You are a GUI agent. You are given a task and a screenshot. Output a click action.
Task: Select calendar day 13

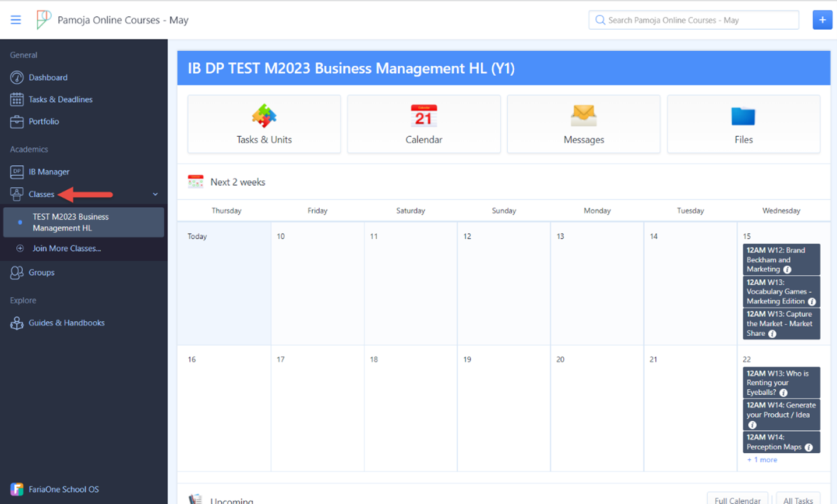(597, 283)
